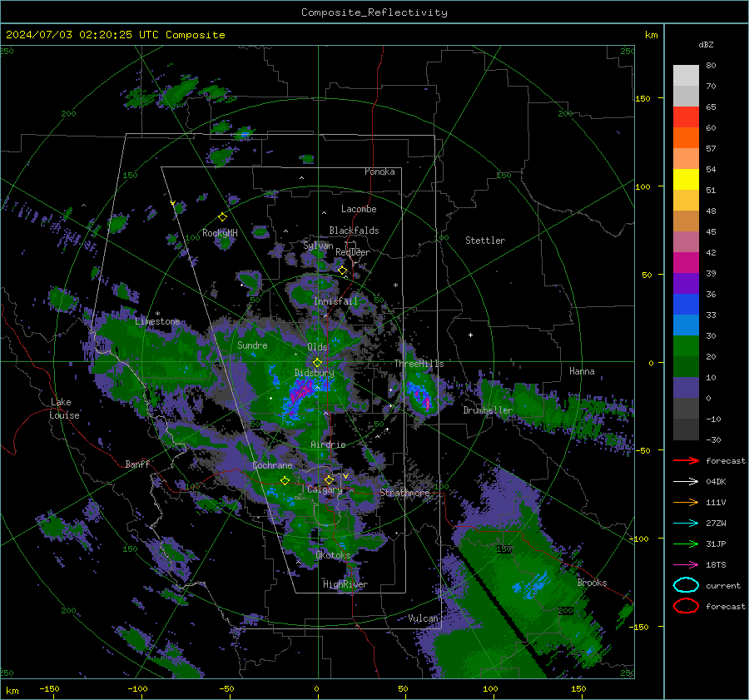Click the Okotoks town label
749x700 pixels.
333,555
